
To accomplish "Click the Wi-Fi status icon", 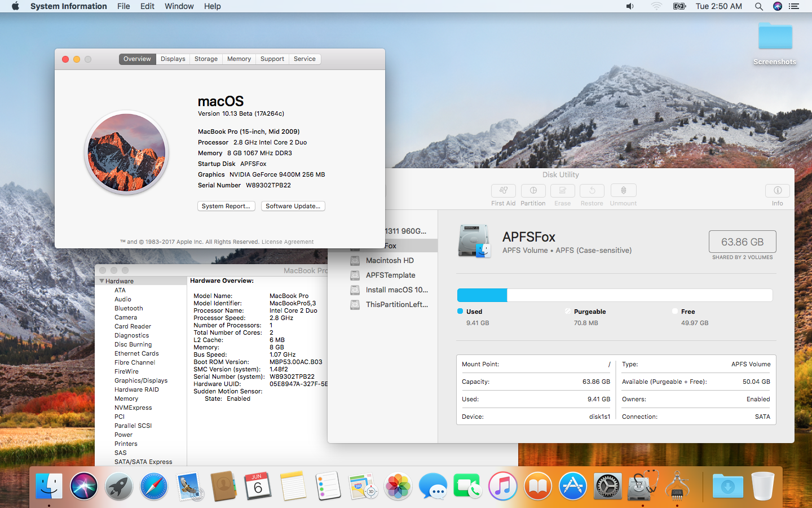I will point(656,6).
